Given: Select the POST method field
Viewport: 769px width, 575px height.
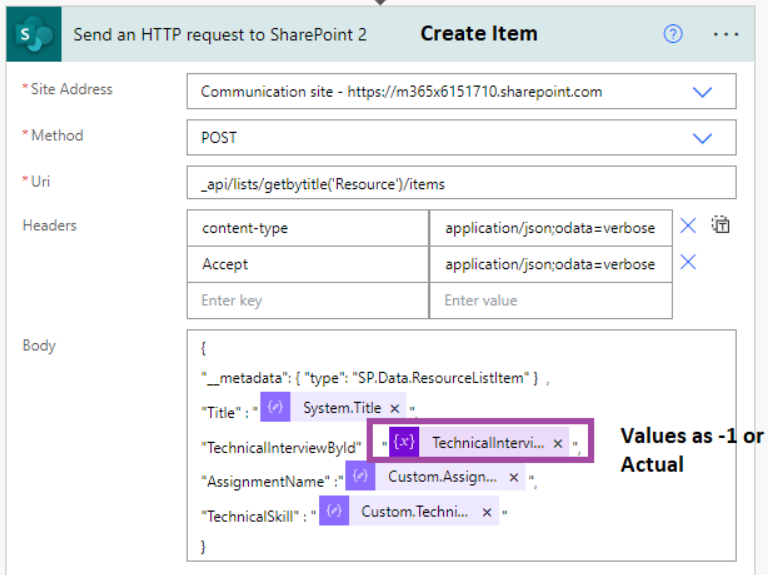Looking at the screenshot, I should [461, 137].
